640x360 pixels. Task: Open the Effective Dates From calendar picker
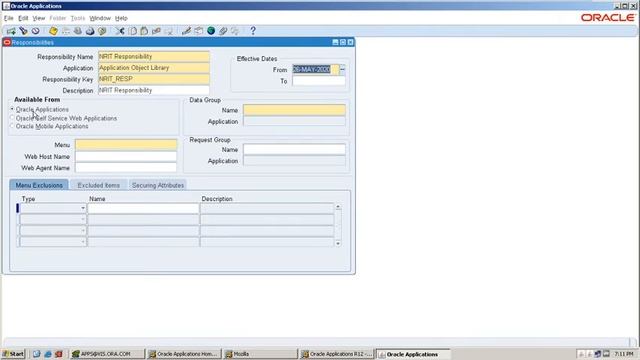342,69
